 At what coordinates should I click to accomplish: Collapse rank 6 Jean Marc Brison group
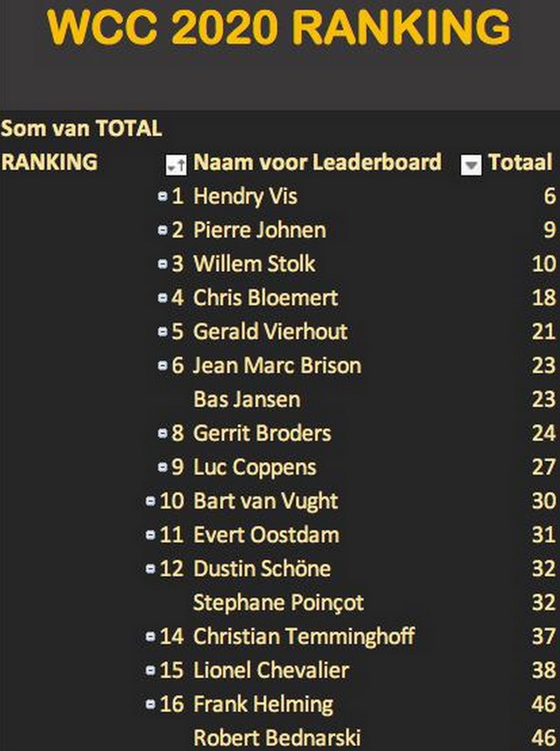coord(162,366)
